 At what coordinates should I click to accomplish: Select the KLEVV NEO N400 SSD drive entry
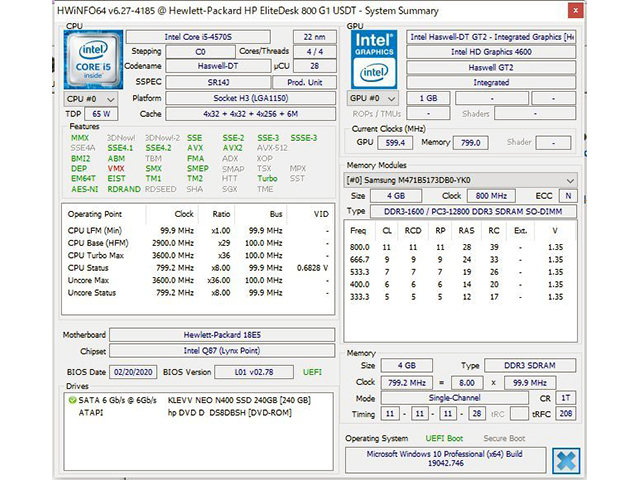coord(198,400)
